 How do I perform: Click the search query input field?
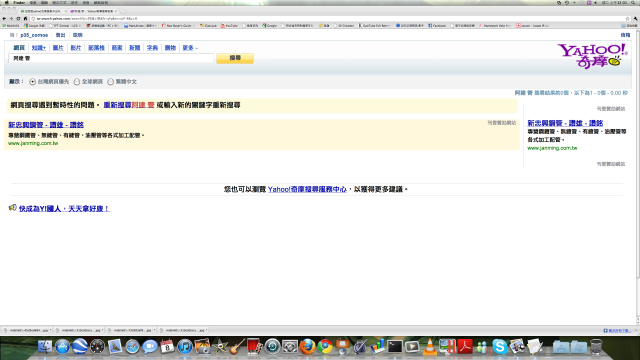pos(111,58)
